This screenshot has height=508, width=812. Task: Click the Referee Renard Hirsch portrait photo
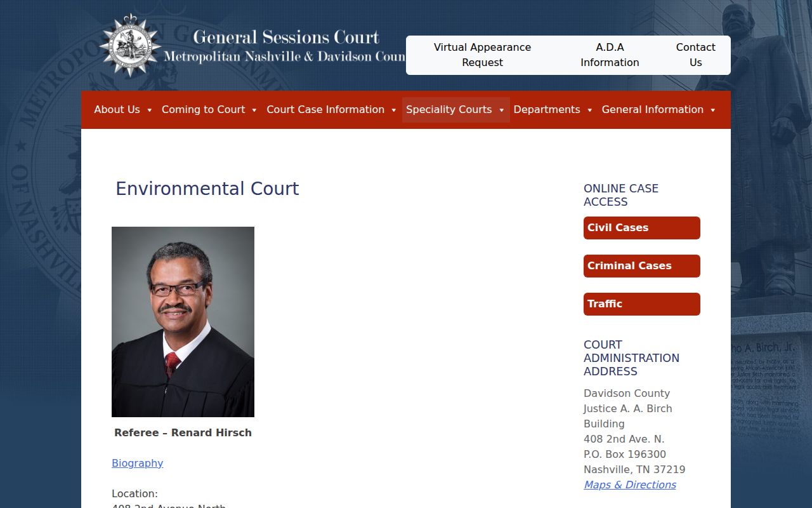(x=183, y=322)
